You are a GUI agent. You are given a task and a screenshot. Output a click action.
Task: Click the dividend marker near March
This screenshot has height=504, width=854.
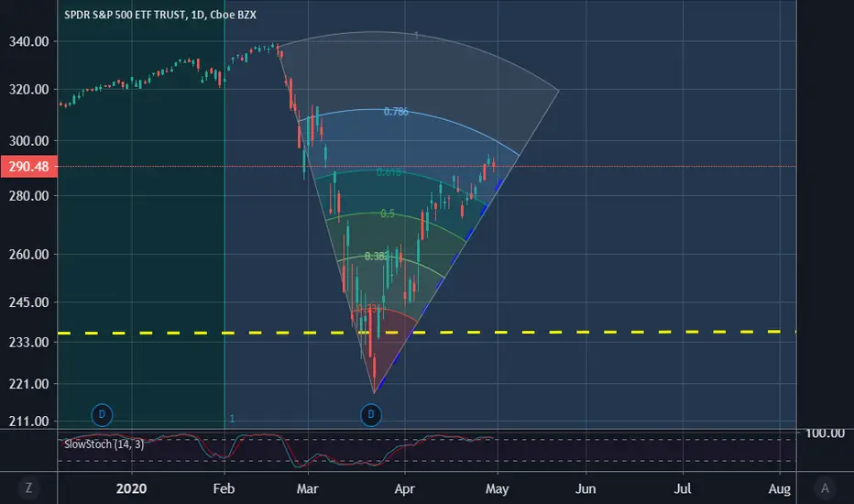[x=371, y=414]
